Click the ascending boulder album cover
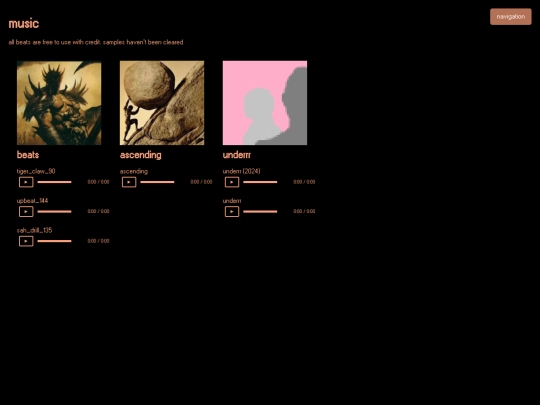540x405 pixels. 162,103
